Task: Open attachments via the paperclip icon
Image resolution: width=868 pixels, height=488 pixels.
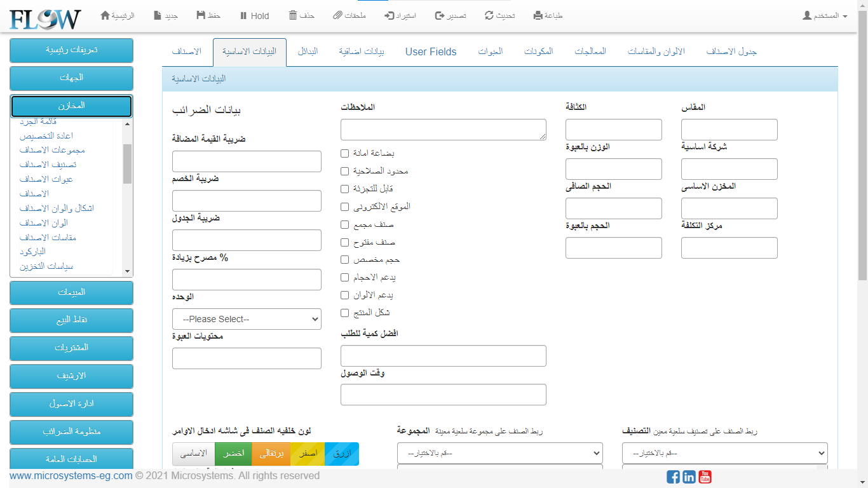Action: coord(337,15)
